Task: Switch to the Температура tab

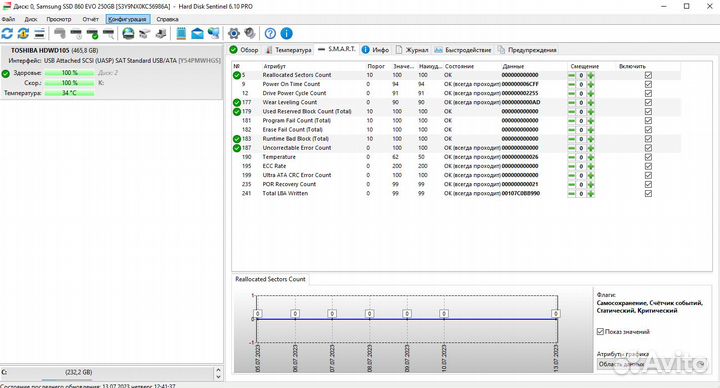Action: pos(288,50)
